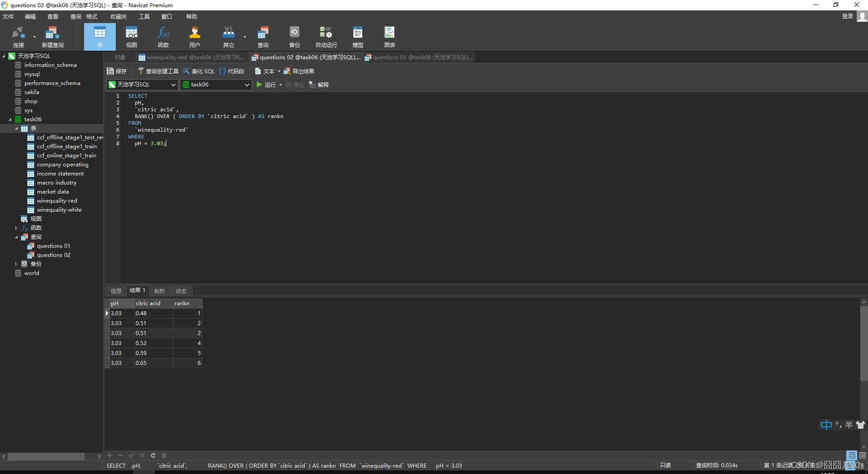868x474 pixels.
Task: Click the Explain (解释) button
Action: [x=319, y=85]
